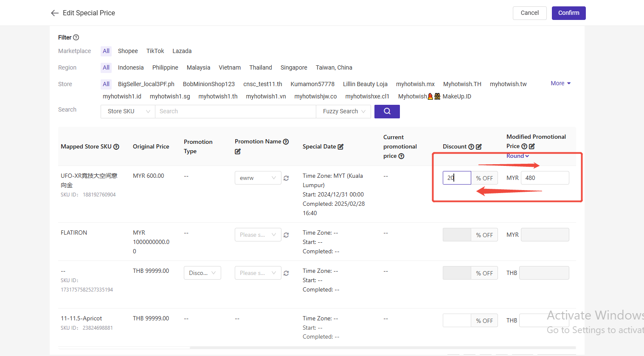Viewport: 644px width, 356px height.
Task: Click the back arrow beside Edit Special Price
Action: coord(55,13)
